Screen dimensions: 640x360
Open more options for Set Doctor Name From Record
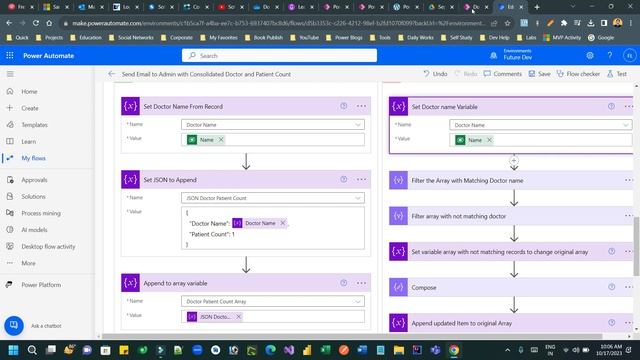(361, 106)
